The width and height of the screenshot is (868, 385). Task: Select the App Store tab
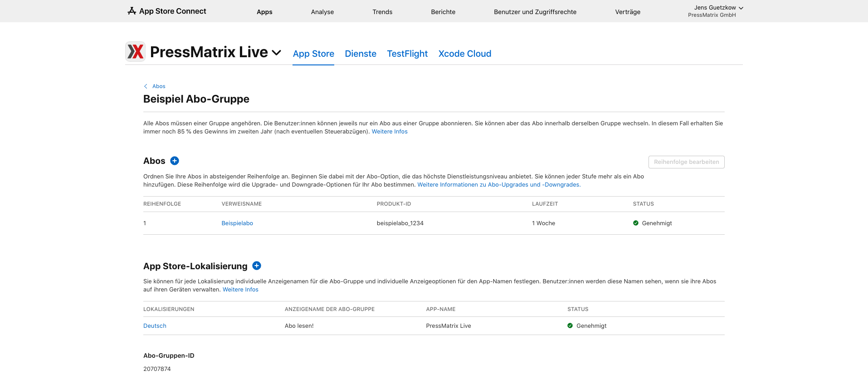pyautogui.click(x=313, y=54)
